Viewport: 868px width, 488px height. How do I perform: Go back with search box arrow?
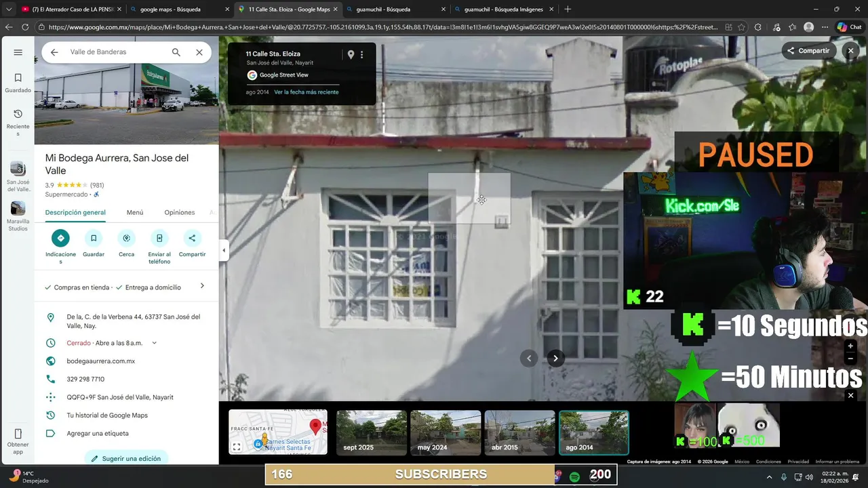point(54,52)
